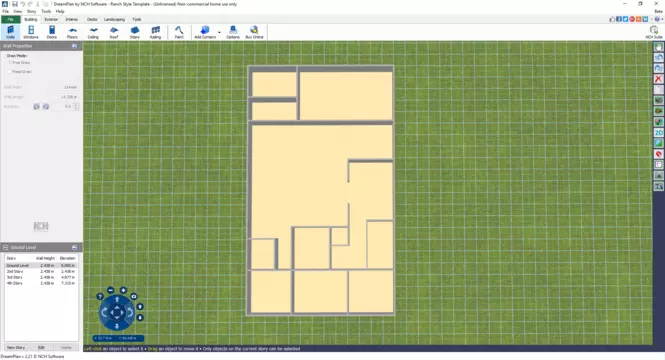Select the Paint tool
This screenshot has width=665, height=360.
(x=179, y=32)
